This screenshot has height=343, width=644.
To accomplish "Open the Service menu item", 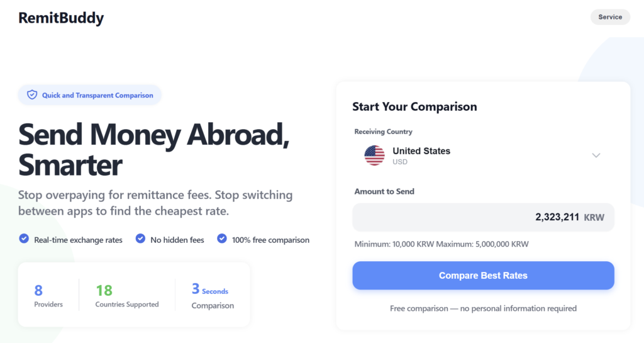I will (x=609, y=17).
